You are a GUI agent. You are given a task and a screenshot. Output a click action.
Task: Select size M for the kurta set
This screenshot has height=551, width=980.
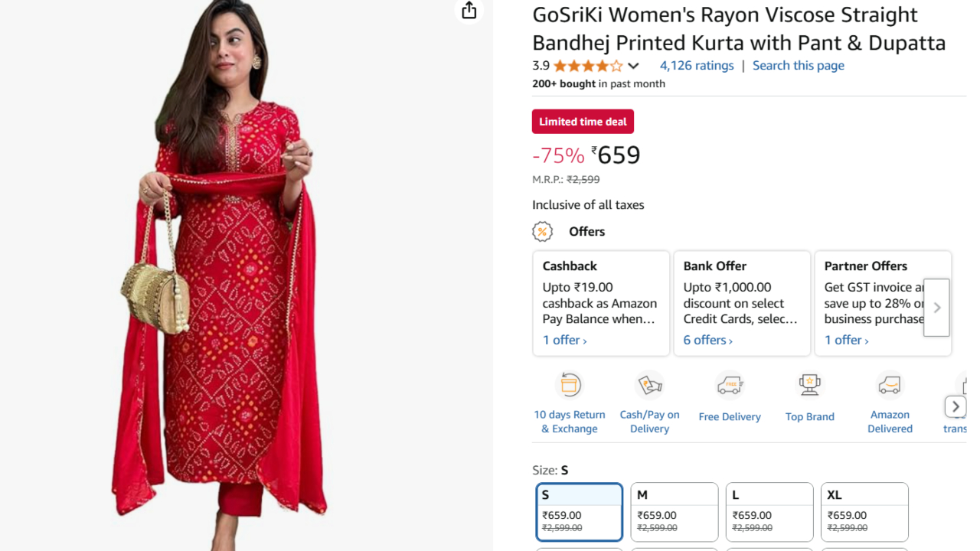point(674,511)
